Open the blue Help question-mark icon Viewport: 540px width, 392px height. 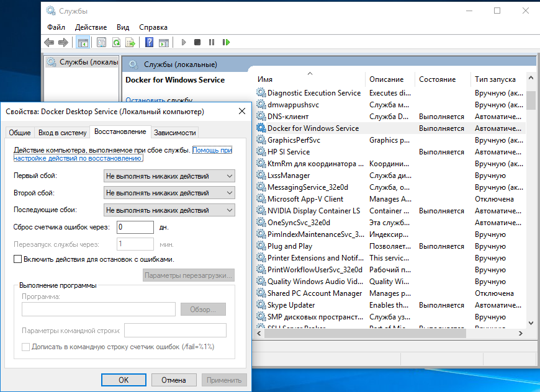tap(149, 42)
